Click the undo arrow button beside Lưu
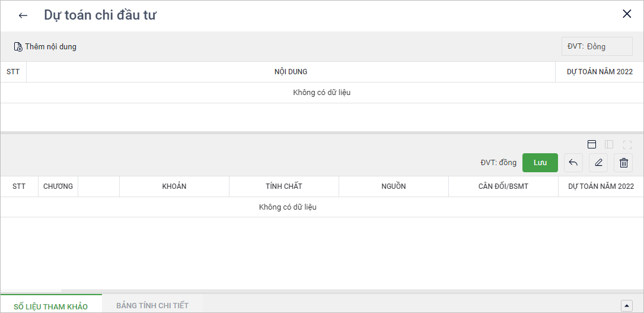The height and width of the screenshot is (313, 644). coord(573,163)
